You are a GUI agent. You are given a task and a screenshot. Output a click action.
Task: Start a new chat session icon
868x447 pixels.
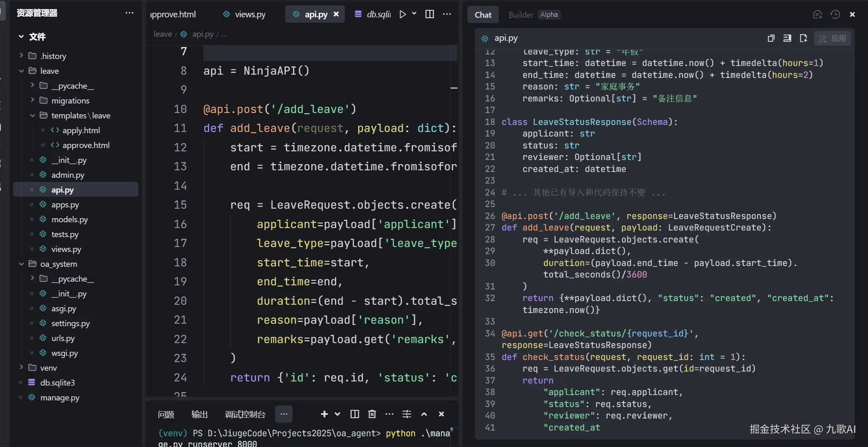click(x=817, y=14)
